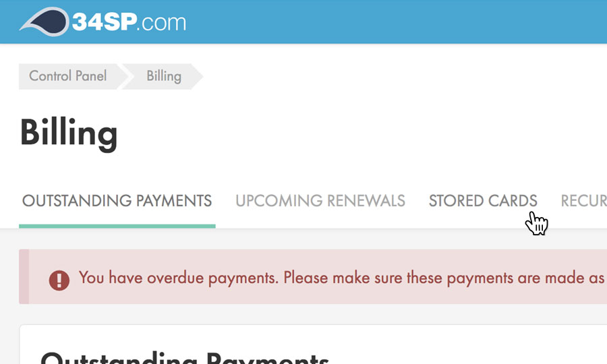Click the 34SP.com wordmark text

[x=129, y=22]
